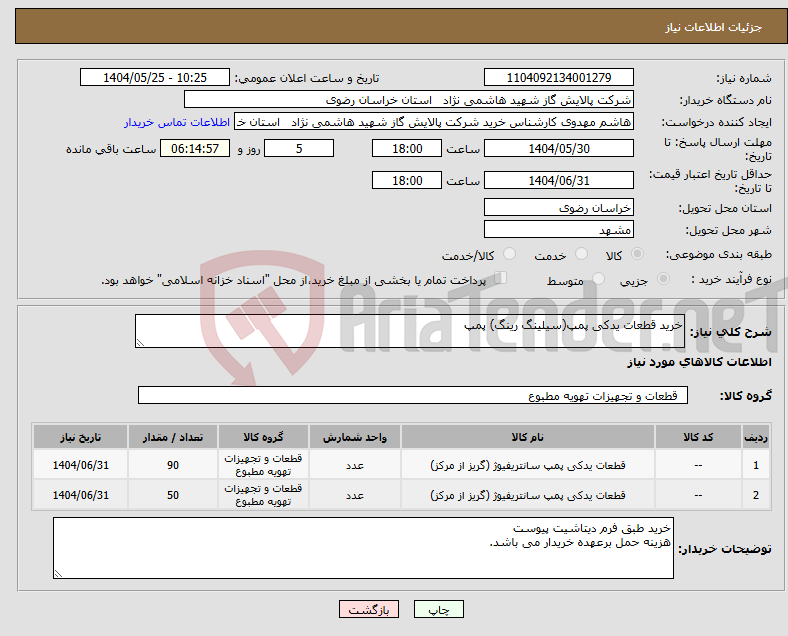Click the ردیف column header

pos(756,437)
